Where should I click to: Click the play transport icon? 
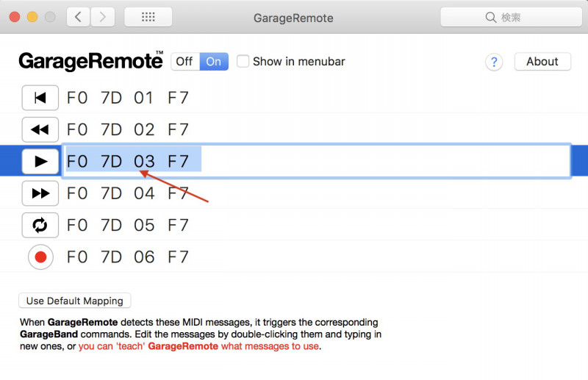pos(40,161)
